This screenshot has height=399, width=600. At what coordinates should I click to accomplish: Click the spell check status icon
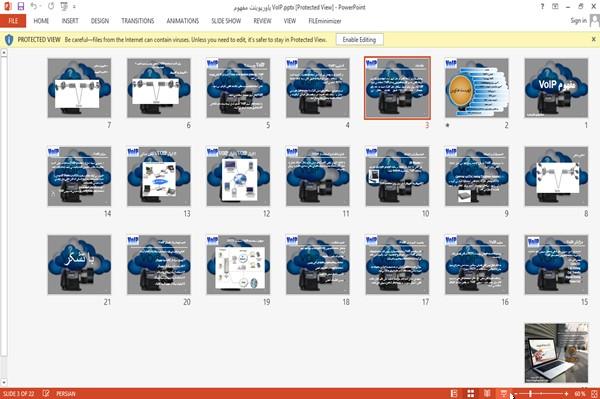click(46, 393)
